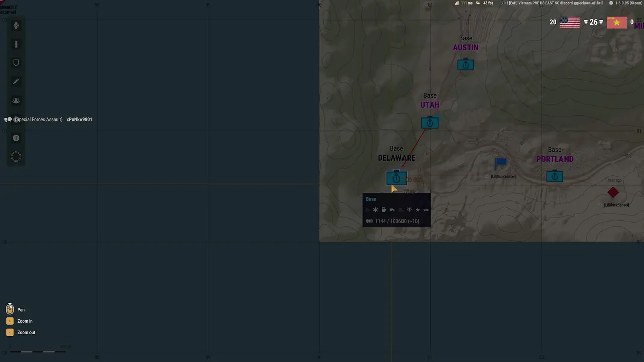The height and width of the screenshot is (362, 644).
Task: Click the Vietnam flag icon
Action: coord(617,22)
